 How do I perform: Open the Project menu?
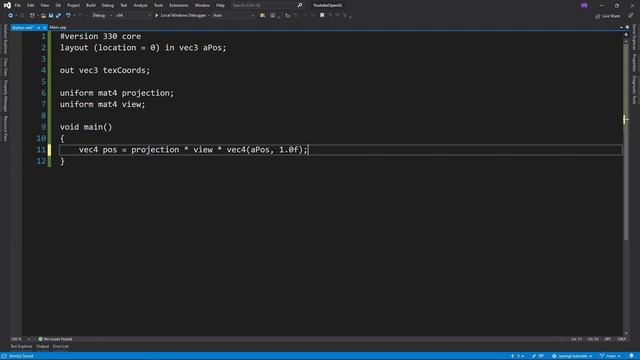click(x=73, y=5)
